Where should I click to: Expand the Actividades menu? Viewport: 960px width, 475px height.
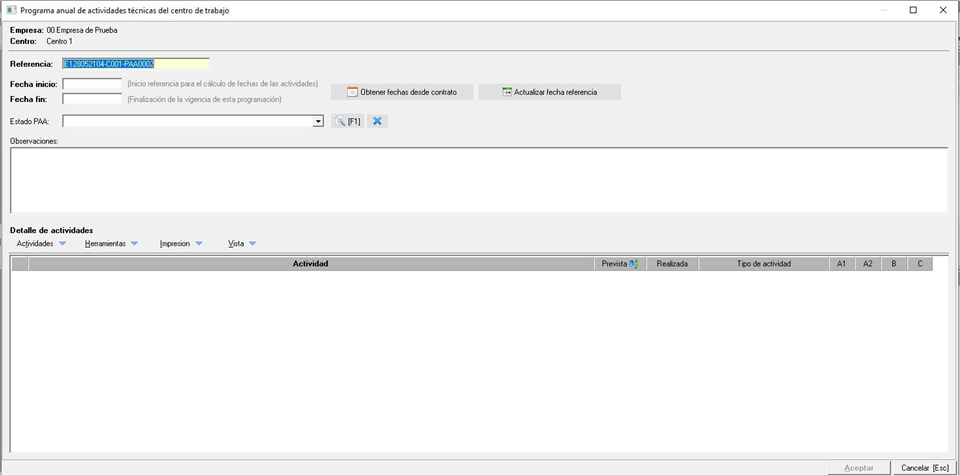(x=41, y=244)
